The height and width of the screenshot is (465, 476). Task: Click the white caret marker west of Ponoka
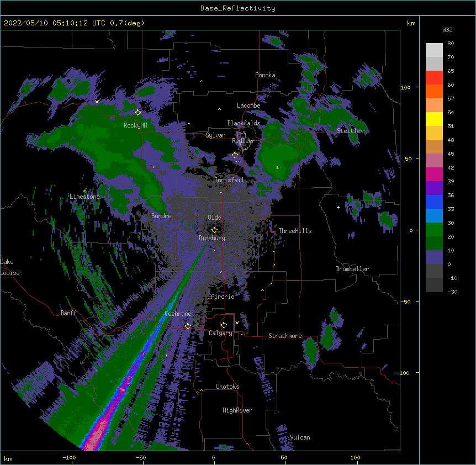[x=202, y=81]
